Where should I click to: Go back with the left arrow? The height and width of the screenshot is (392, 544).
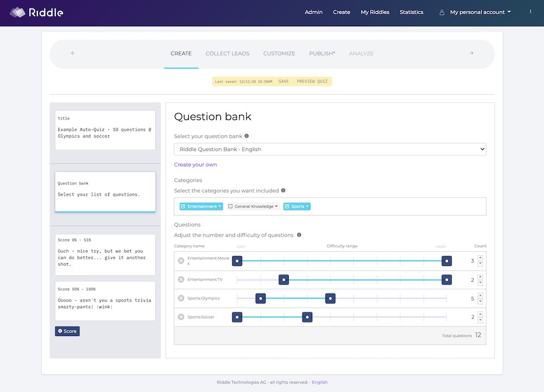point(73,53)
